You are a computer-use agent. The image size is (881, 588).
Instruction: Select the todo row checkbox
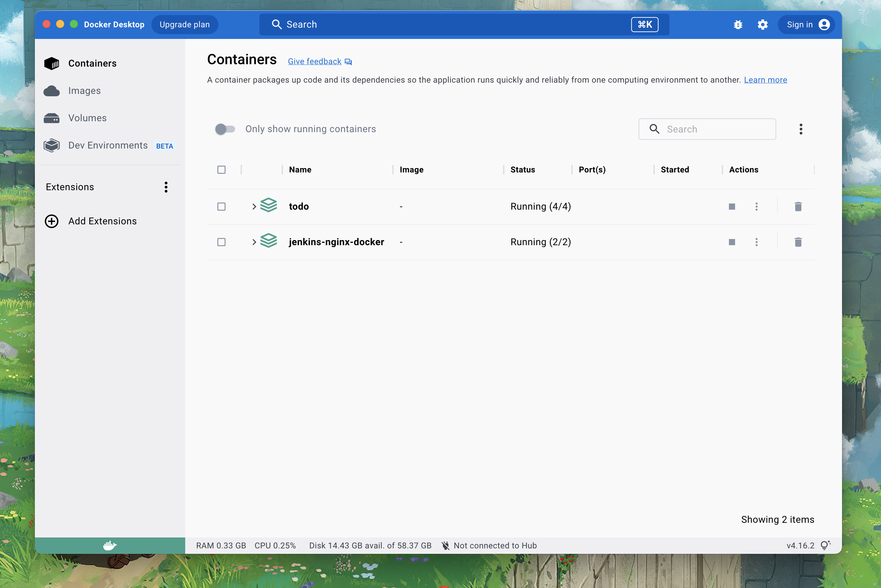pos(221,207)
